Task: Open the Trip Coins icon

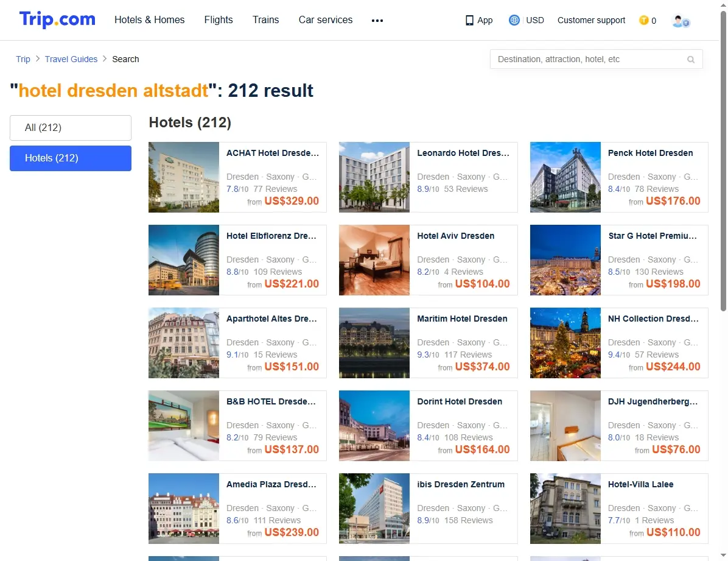Action: [643, 20]
